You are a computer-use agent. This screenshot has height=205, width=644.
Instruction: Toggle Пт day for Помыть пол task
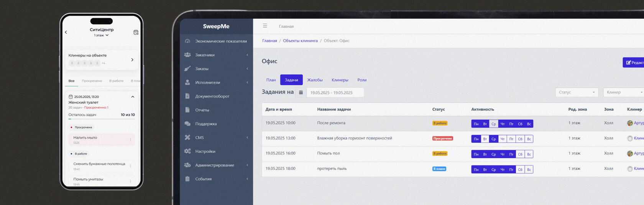[511, 154]
